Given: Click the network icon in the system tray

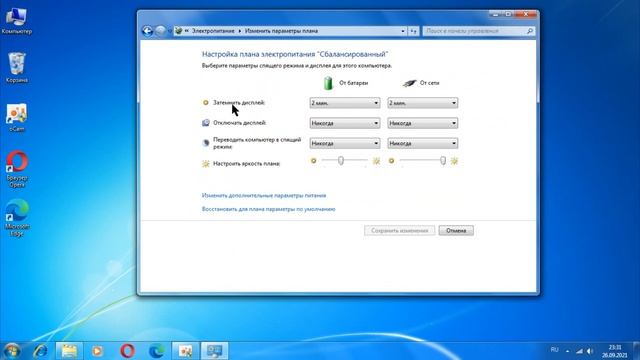Looking at the screenshot, I should [579, 351].
